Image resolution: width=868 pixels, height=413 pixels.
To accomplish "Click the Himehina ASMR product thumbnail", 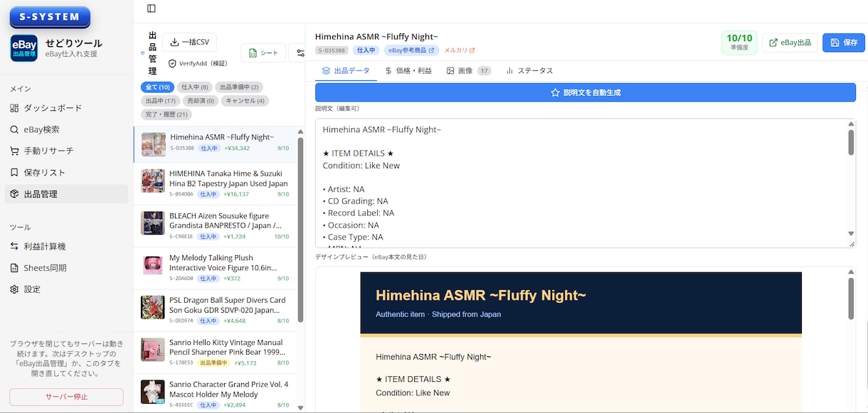I will tap(154, 144).
